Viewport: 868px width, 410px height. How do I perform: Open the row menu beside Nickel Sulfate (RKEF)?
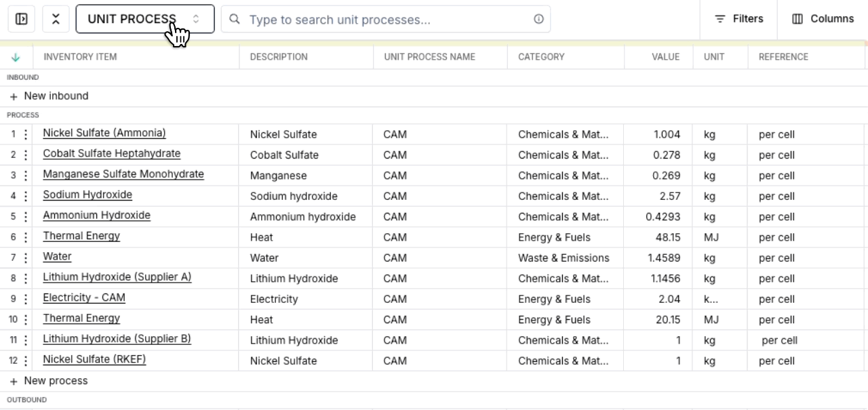(x=26, y=360)
